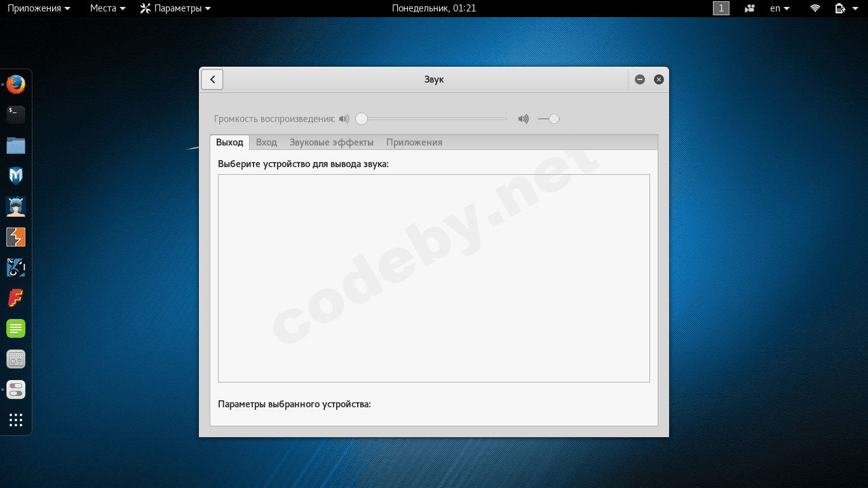
Task: Switch to the Вход tab
Action: [x=266, y=142]
